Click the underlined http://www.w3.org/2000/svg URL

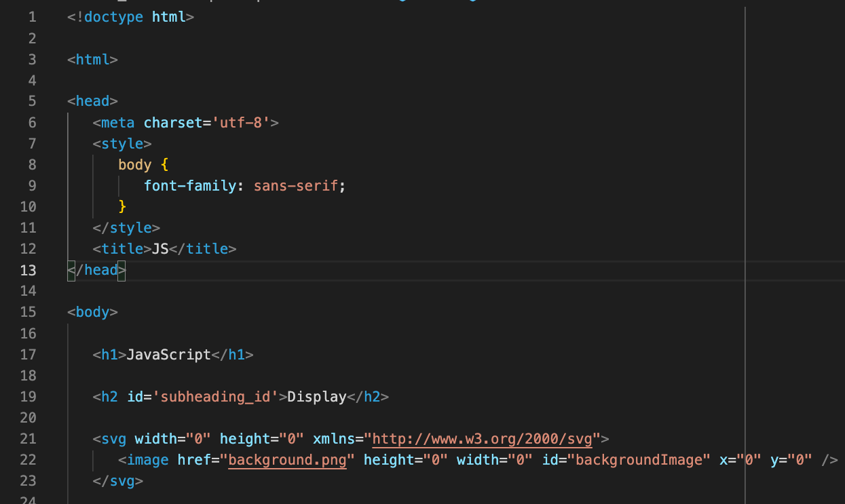pyautogui.click(x=482, y=438)
